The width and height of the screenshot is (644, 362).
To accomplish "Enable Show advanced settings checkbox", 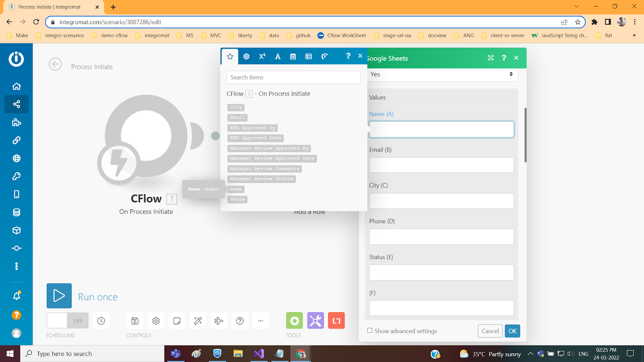I will click(x=370, y=331).
